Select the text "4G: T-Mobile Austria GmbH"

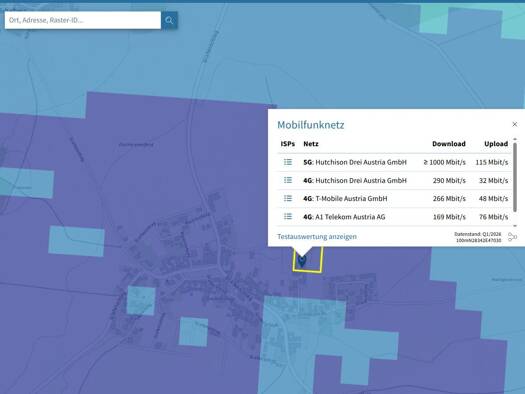(x=345, y=199)
